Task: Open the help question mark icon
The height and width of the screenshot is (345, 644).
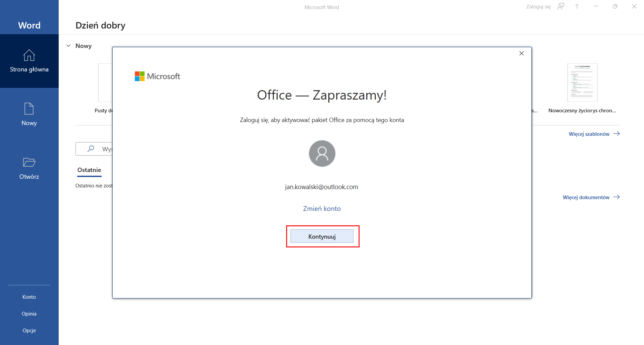Action: coord(577,7)
